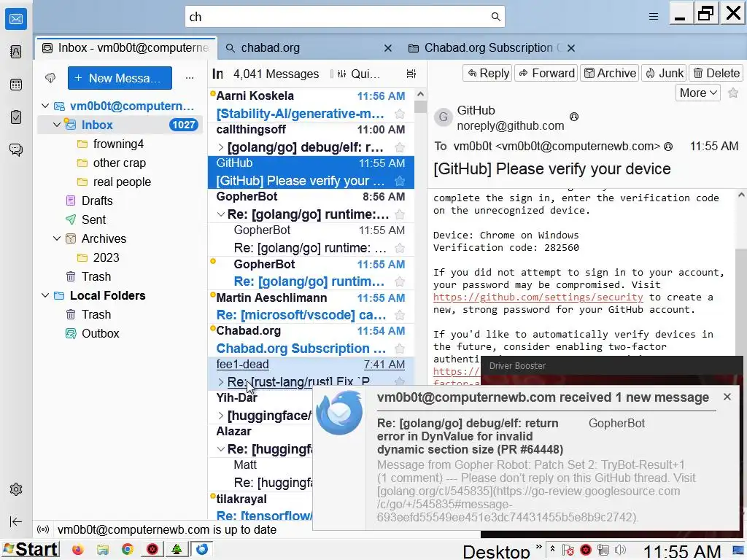
Task: Open the More actions dropdown
Action: [x=698, y=93]
